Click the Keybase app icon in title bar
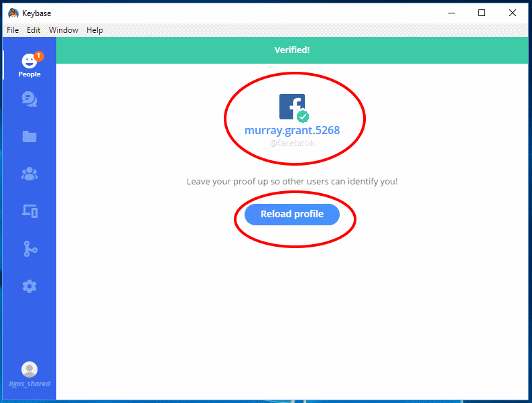532x403 pixels. tap(13, 13)
